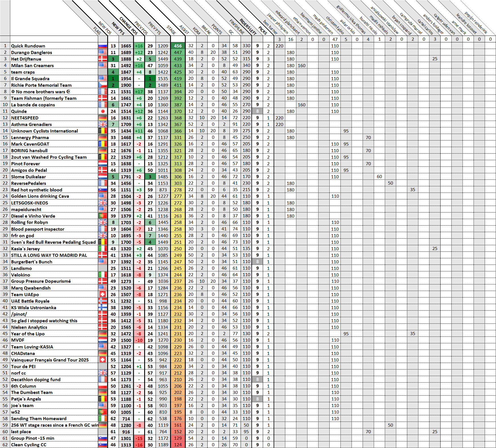Click the Finnish flag for KS Wisla Ustronianka
496x448 pixels.
pos(102,307)
